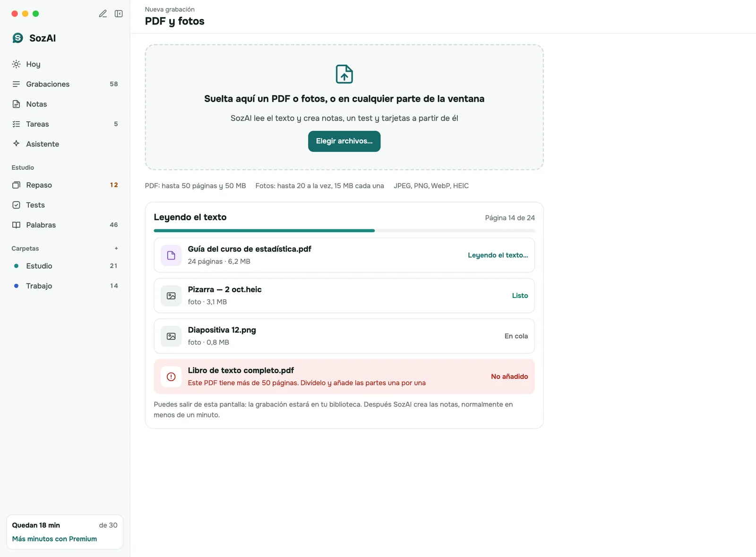Screen dimensions: 756x557
Task: Select the Diapositiva 12.png file name
Action: point(222,330)
